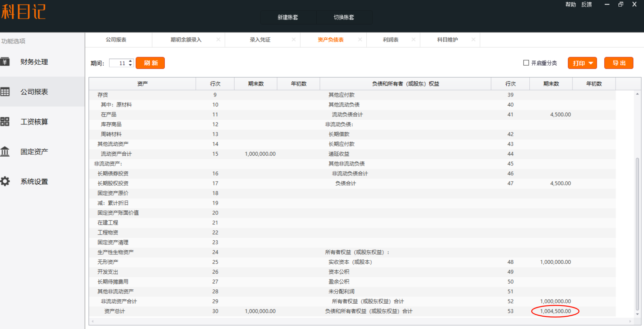Expand the 打印 dropdown arrow
The width and height of the screenshot is (644, 329).
click(x=591, y=63)
